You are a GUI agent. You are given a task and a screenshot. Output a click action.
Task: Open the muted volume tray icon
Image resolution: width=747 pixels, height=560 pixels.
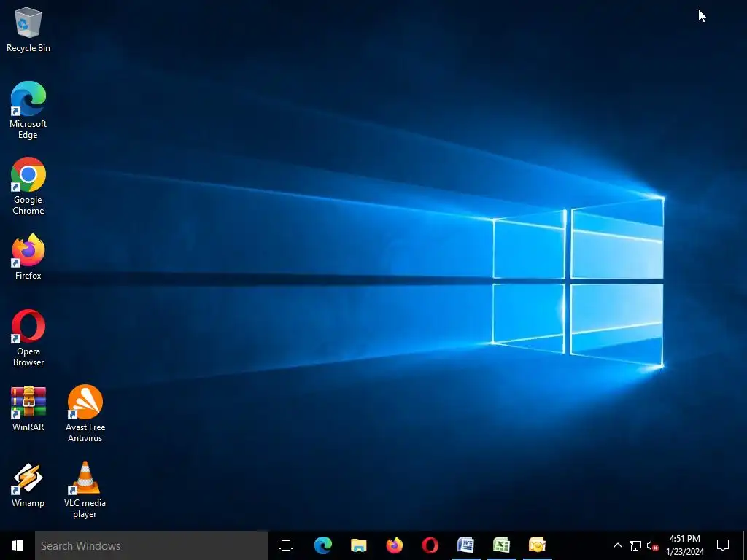652,545
